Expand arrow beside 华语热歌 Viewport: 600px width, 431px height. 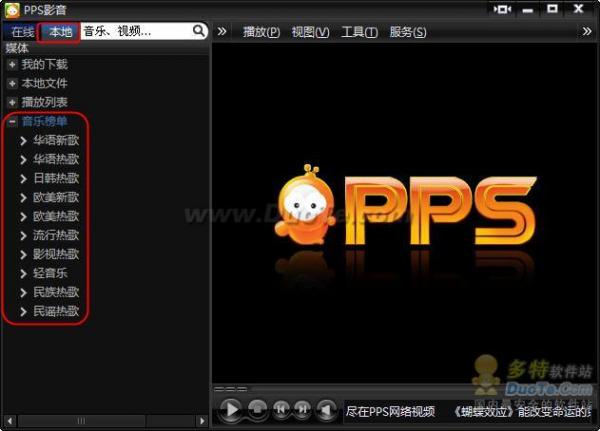click(x=23, y=160)
